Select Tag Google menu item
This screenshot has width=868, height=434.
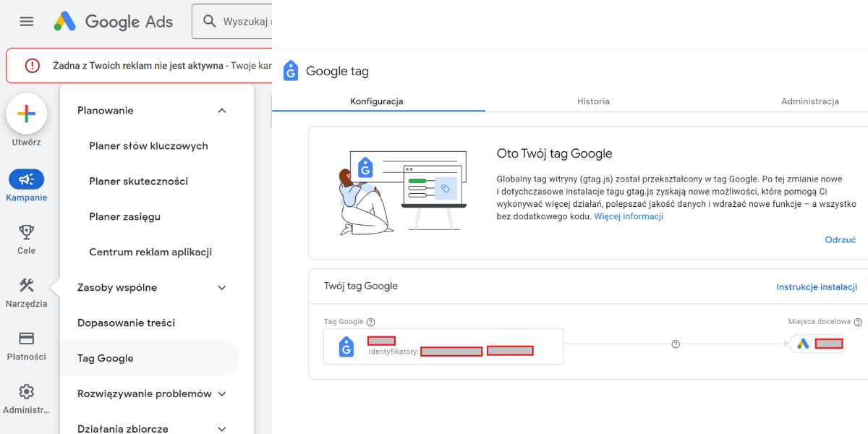(149, 359)
